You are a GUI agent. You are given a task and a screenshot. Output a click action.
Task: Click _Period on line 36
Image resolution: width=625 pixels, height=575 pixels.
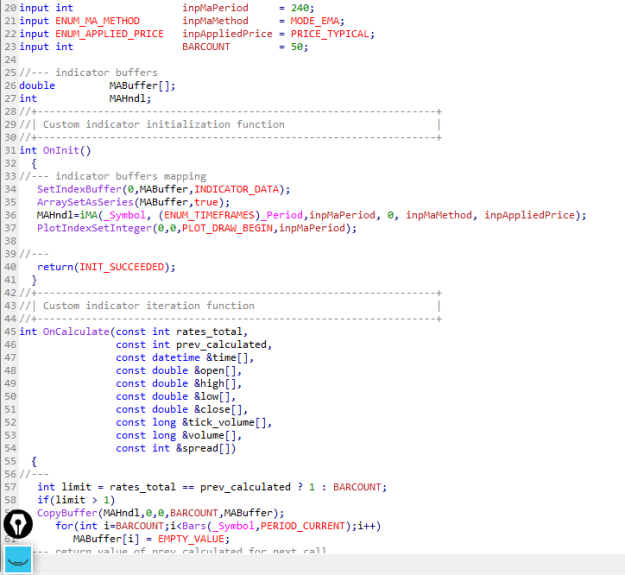point(281,215)
